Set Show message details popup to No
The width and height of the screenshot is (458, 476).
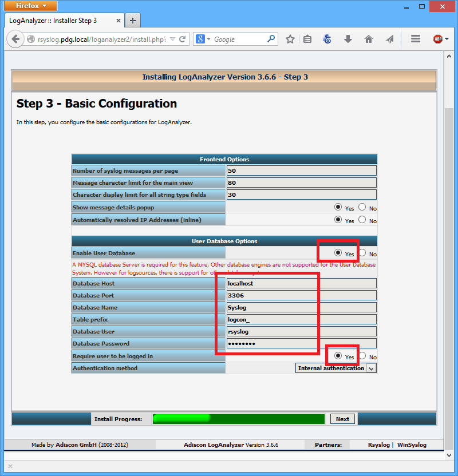(x=362, y=207)
